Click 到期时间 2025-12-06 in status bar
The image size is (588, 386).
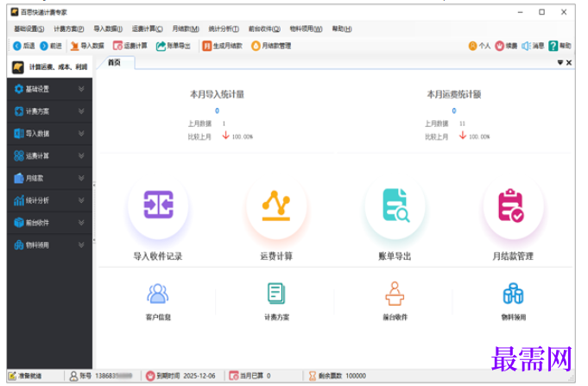[x=180, y=376]
